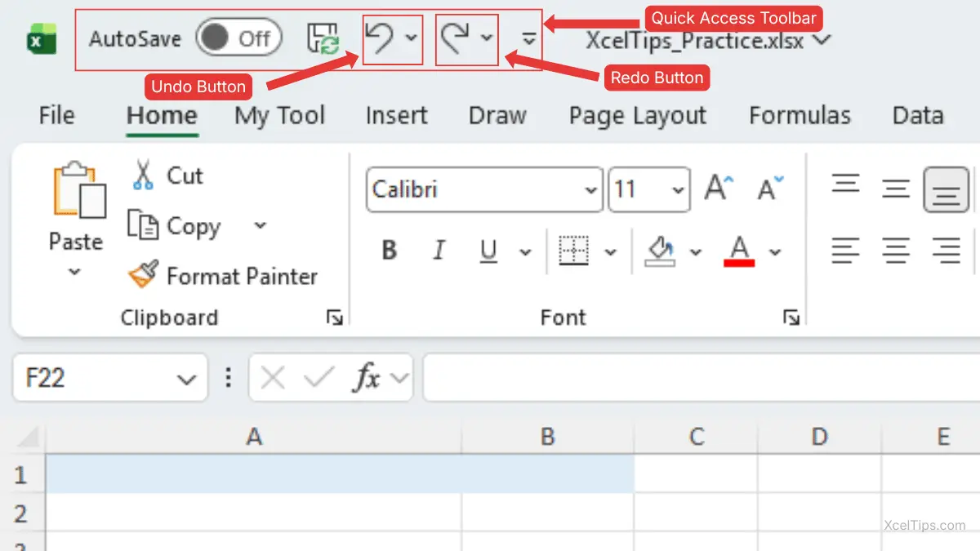
Task: Open the Calibri font name dropdown
Action: [x=591, y=190]
